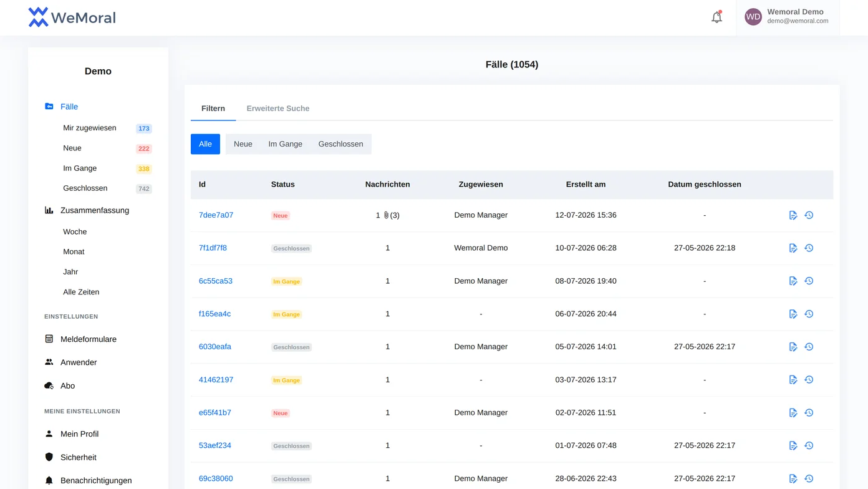Open history icon for case 53aef234
Screen dimensions: 868x489
click(809, 445)
